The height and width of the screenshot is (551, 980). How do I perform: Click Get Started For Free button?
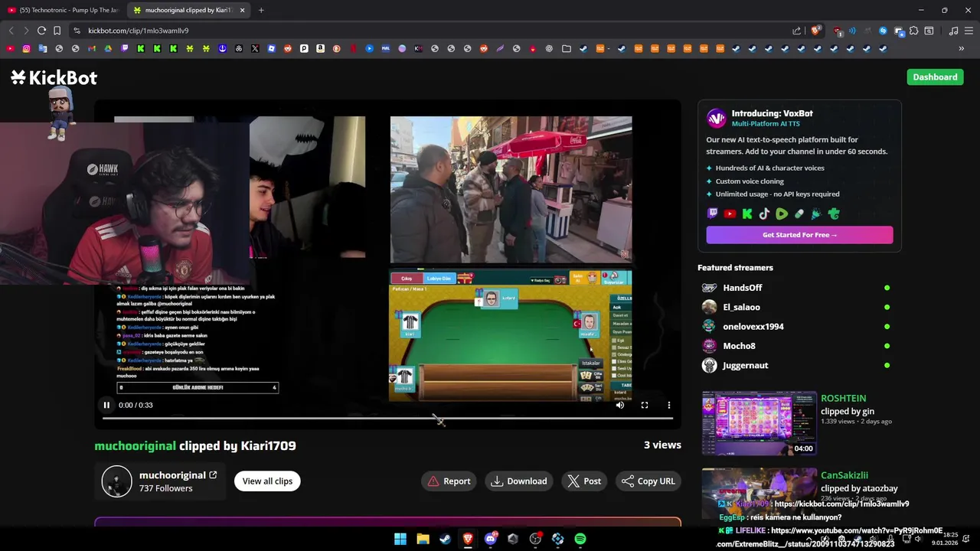[799, 235]
